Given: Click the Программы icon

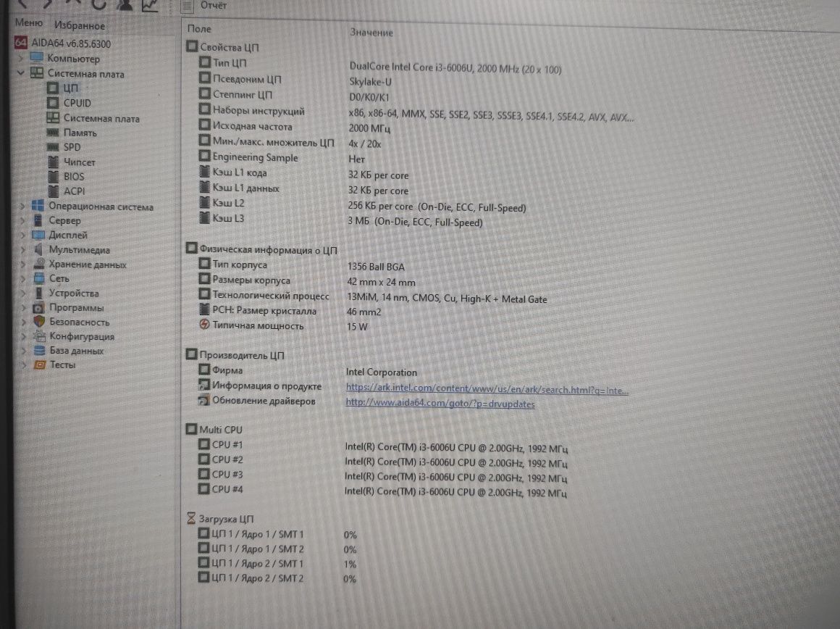Looking at the screenshot, I should [x=39, y=308].
